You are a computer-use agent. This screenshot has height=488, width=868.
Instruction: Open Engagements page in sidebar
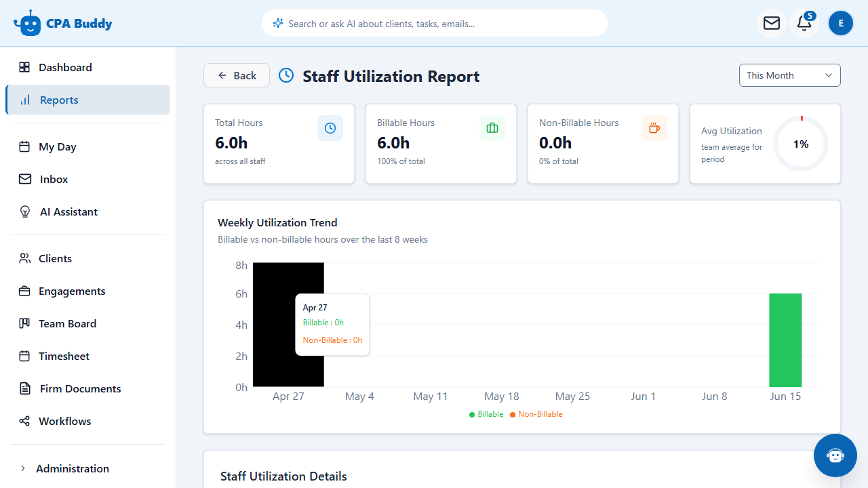click(x=87, y=291)
